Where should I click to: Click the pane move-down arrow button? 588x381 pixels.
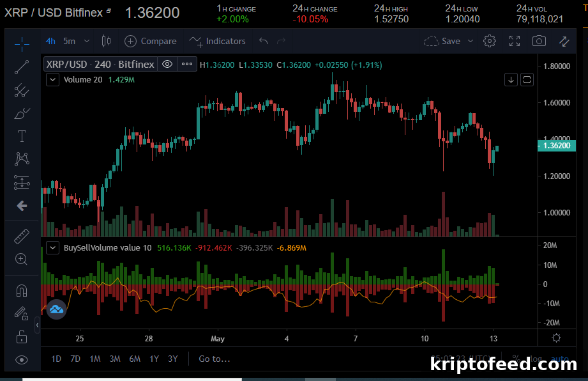click(511, 79)
